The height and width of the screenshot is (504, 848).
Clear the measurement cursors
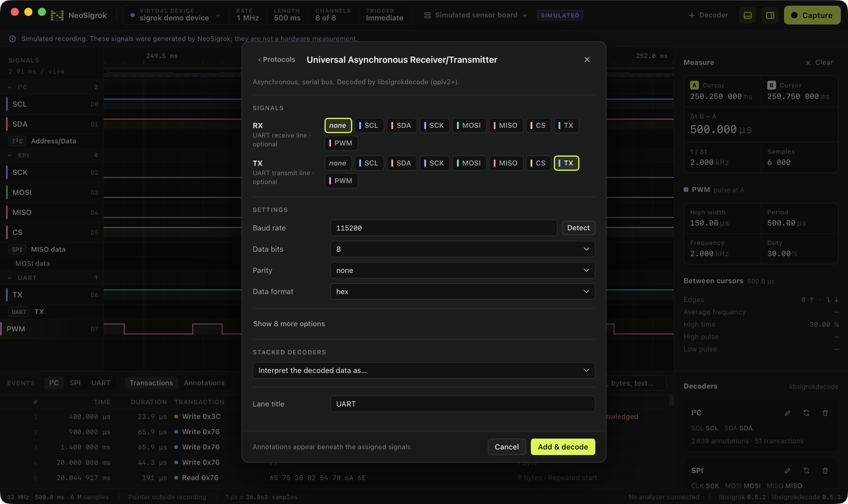(819, 63)
